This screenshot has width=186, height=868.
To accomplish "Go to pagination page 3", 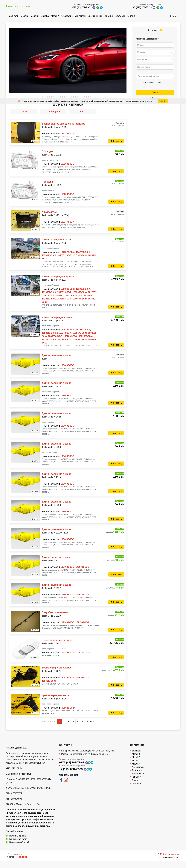I will [68, 721].
